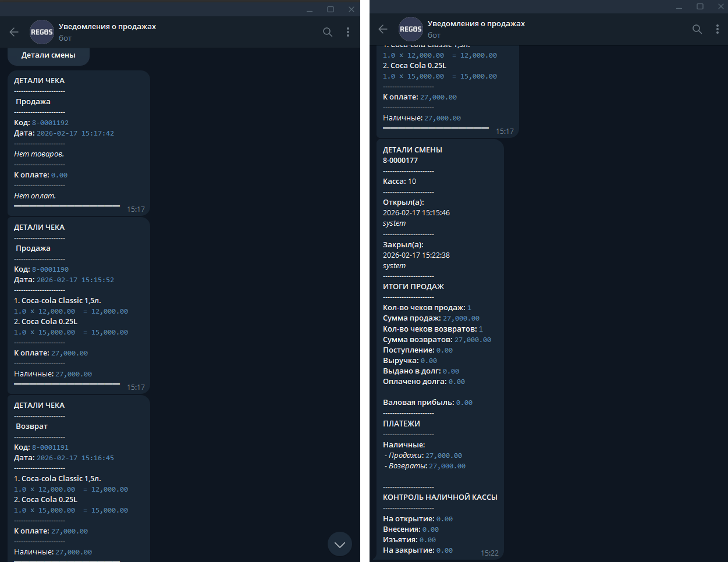The height and width of the screenshot is (562, 728).
Task: Click the date 2026-02-17 15:17:42
Action: click(75, 133)
